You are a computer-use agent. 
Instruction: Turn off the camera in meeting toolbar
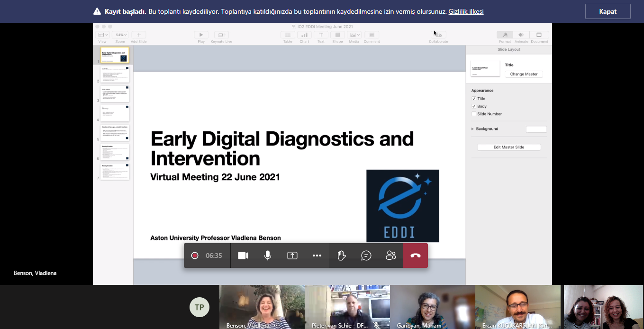243,256
